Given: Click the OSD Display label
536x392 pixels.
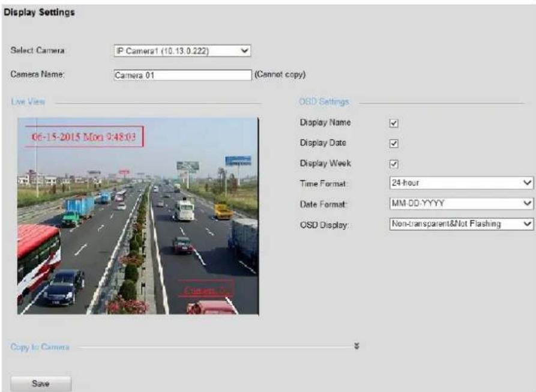Looking at the screenshot, I should pyautogui.click(x=324, y=225).
